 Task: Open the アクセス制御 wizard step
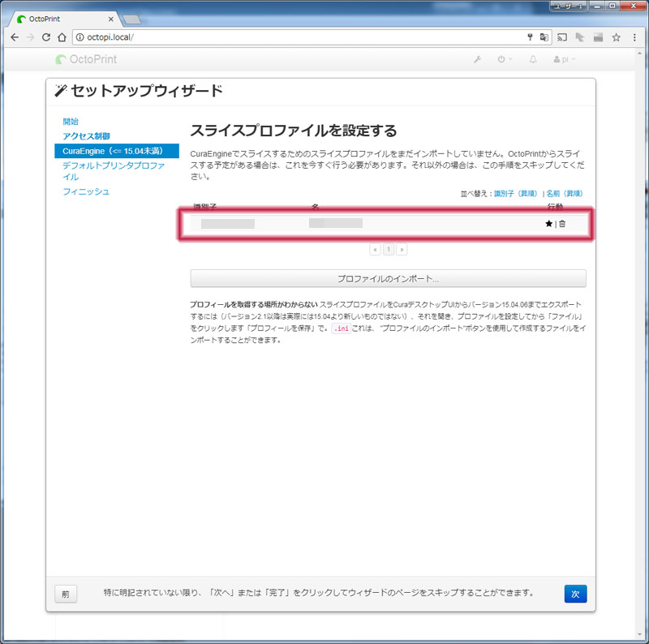pos(86,136)
